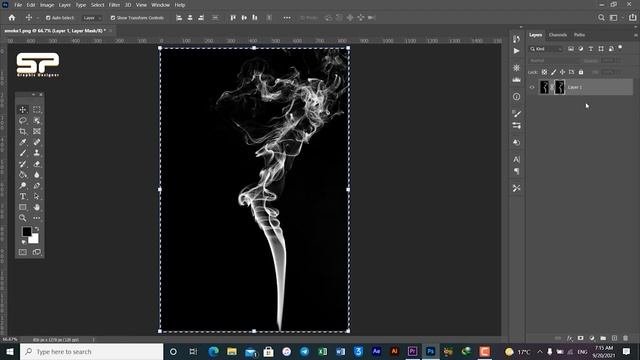Open the Layer menu
Image resolution: width=640 pixels, height=360 pixels.
pos(64,5)
